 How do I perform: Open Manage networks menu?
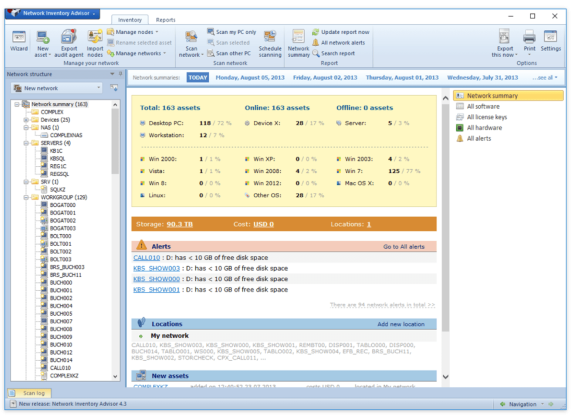pyautogui.click(x=137, y=53)
